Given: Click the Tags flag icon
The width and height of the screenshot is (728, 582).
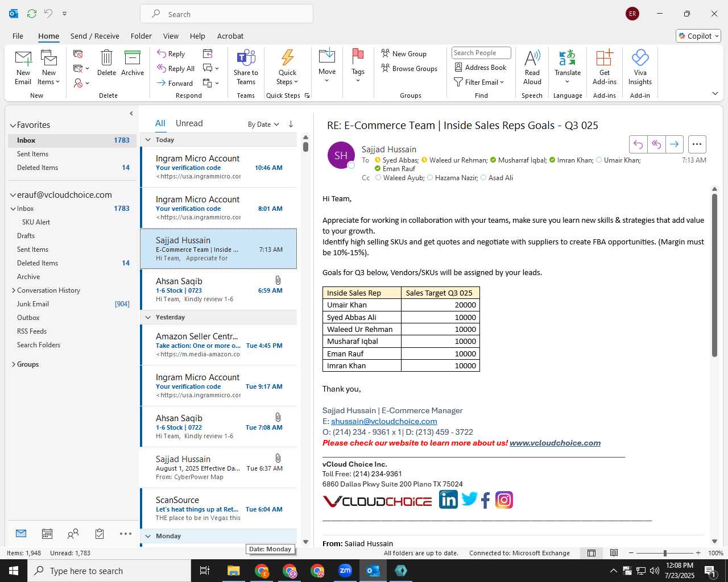Looking at the screenshot, I should tap(358, 56).
